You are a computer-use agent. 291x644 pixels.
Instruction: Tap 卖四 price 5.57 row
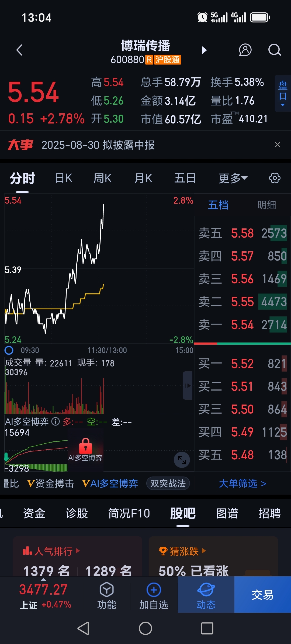(x=242, y=256)
